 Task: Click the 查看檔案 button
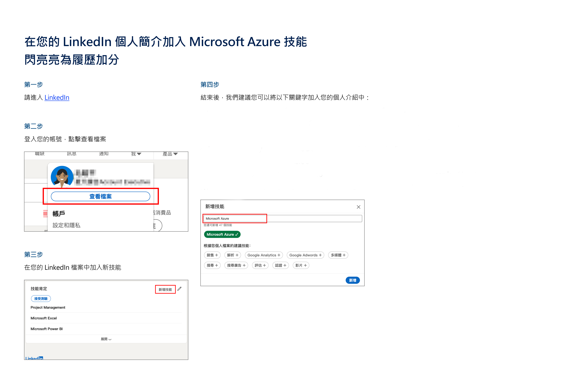(100, 197)
